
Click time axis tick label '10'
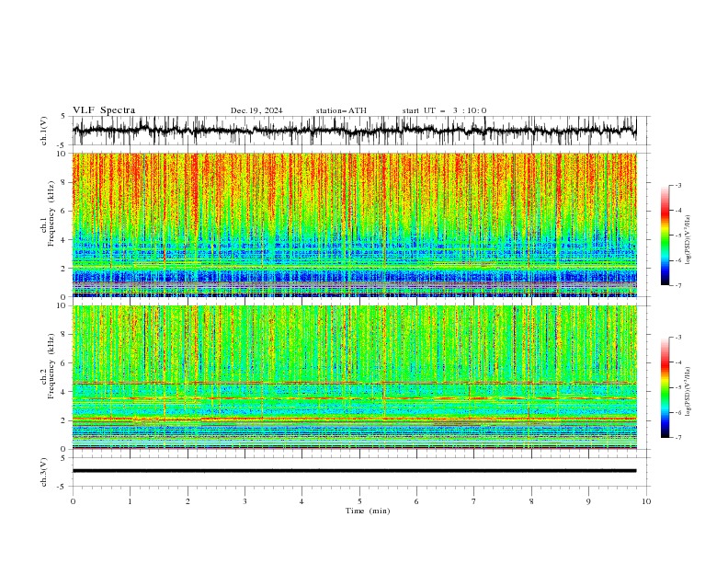(x=646, y=501)
